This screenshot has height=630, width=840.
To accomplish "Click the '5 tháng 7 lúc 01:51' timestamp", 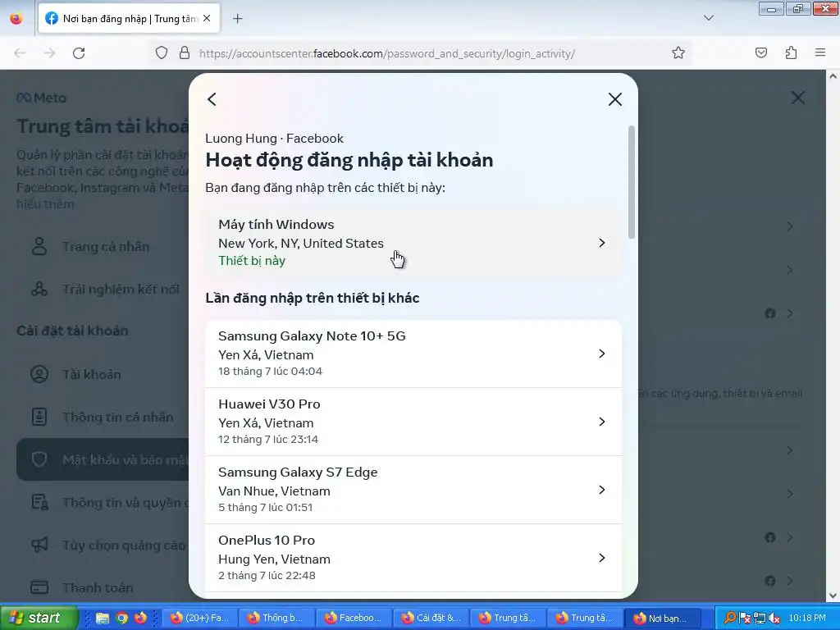I will click(265, 507).
